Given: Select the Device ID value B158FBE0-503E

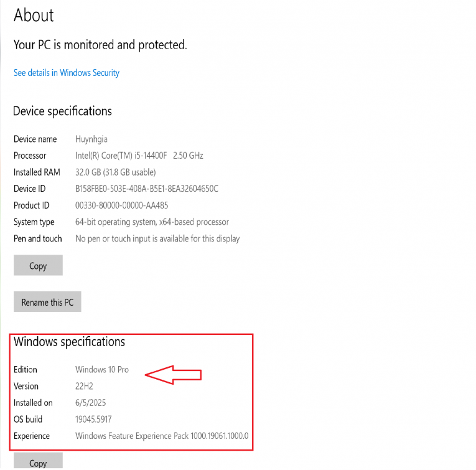Looking at the screenshot, I should pos(147,189).
